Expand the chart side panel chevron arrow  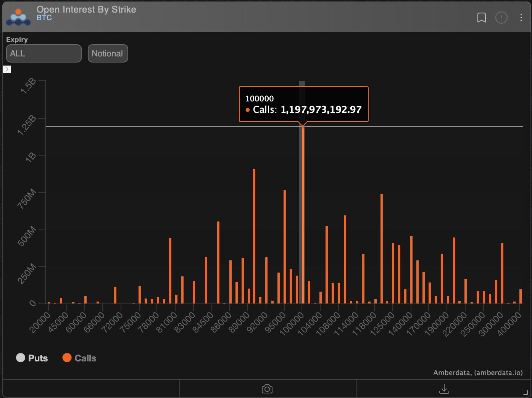pos(7,69)
